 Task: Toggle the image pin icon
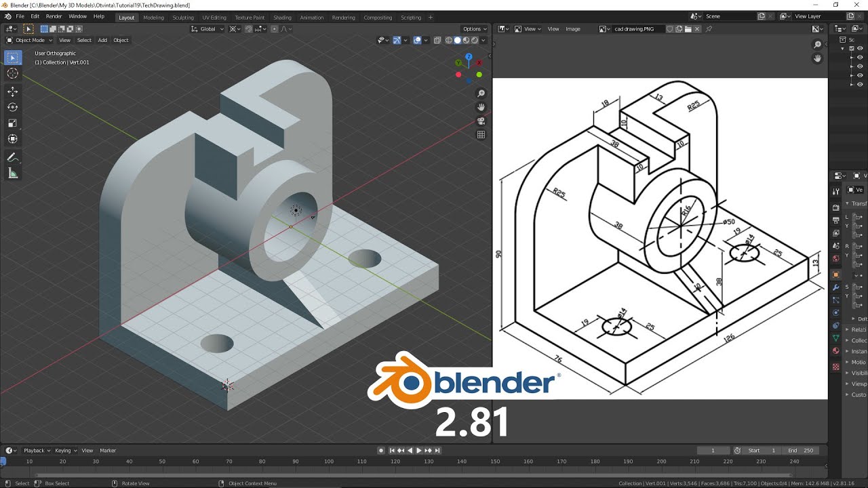709,29
